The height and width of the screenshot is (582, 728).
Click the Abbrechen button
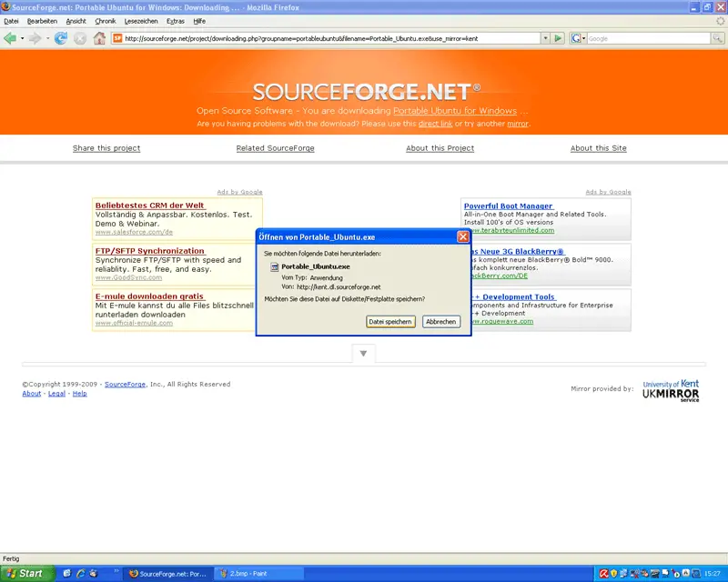click(x=441, y=322)
